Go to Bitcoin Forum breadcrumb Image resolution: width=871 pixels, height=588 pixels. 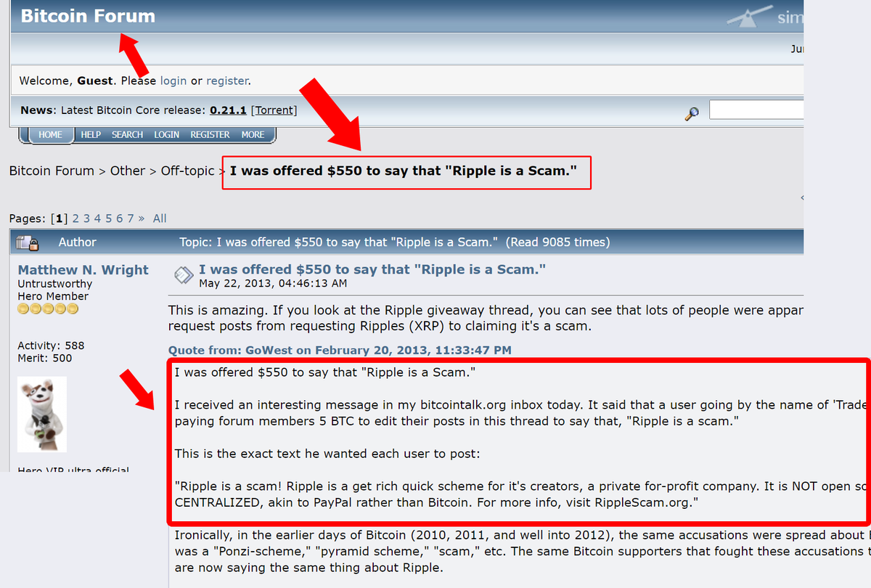pos(52,171)
